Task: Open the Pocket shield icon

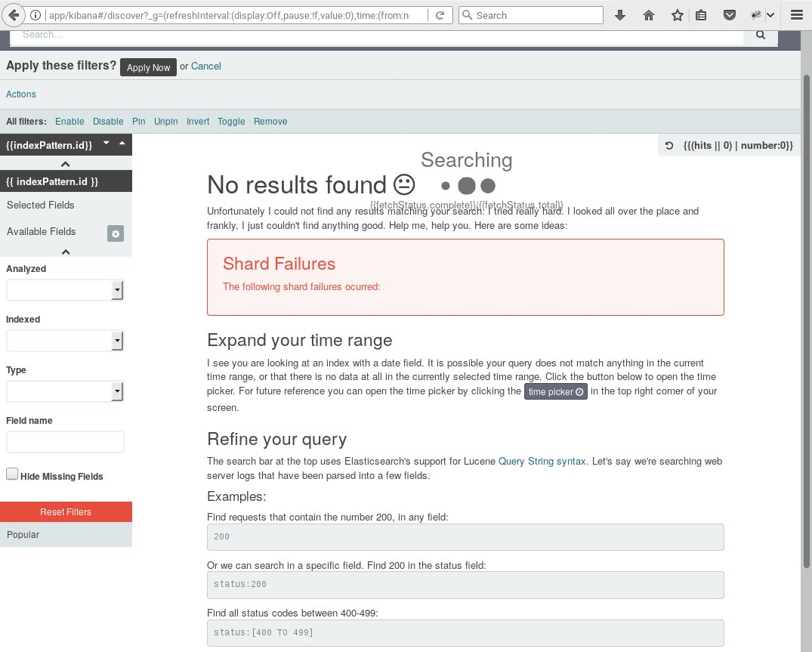Action: (729, 15)
